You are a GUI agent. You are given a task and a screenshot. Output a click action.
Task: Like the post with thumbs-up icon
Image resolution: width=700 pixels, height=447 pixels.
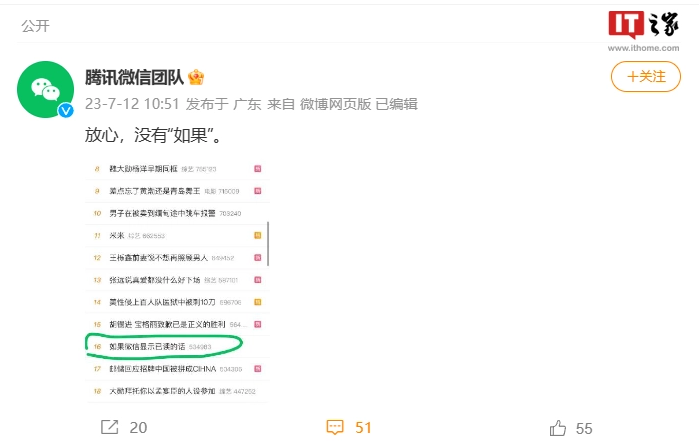click(558, 428)
